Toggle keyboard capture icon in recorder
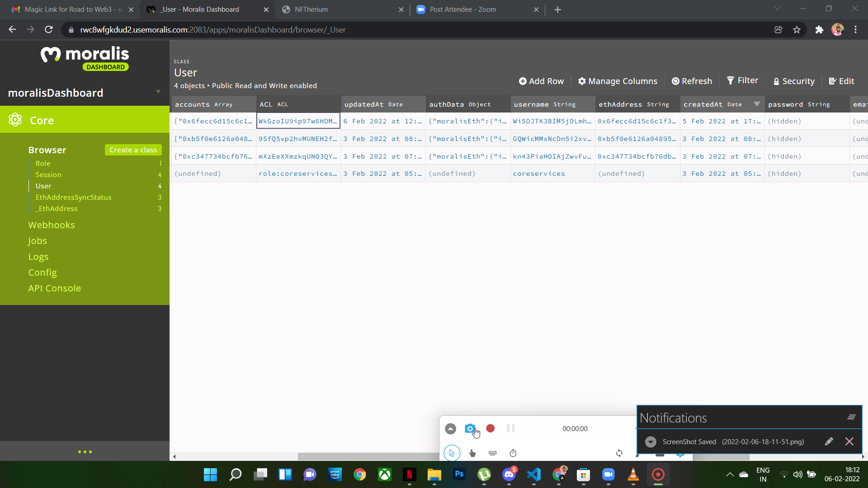The width and height of the screenshot is (868, 488). (x=493, y=453)
